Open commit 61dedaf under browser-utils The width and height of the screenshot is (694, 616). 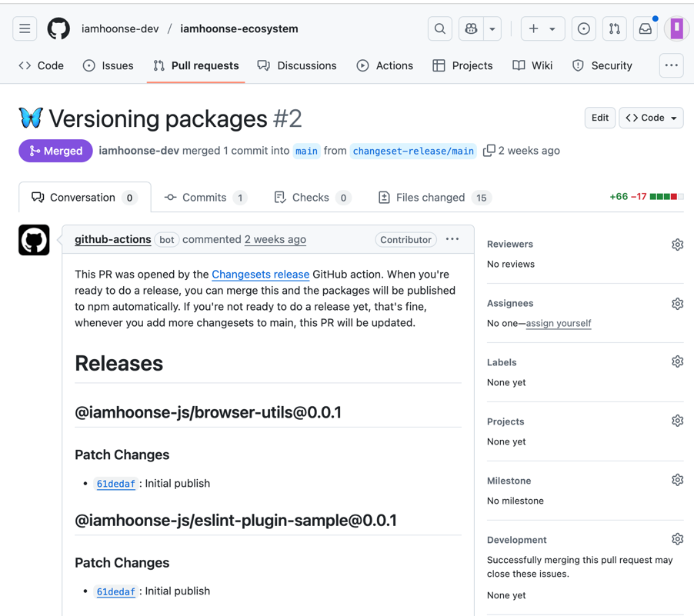(x=115, y=484)
